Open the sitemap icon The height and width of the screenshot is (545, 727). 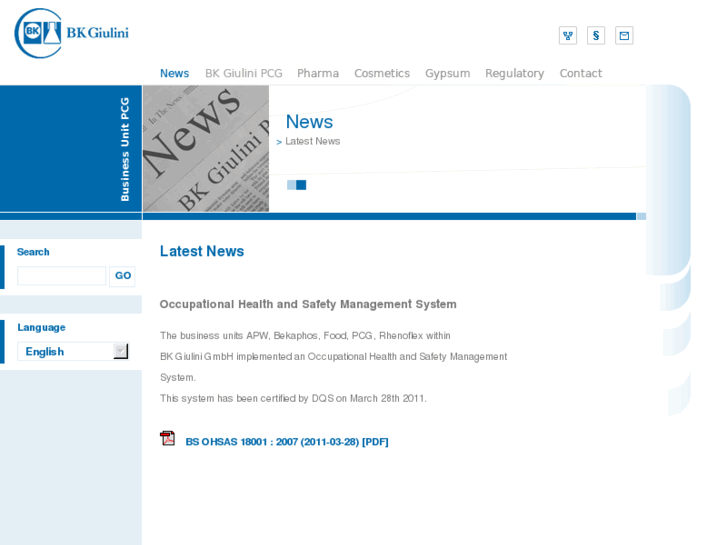(x=567, y=36)
